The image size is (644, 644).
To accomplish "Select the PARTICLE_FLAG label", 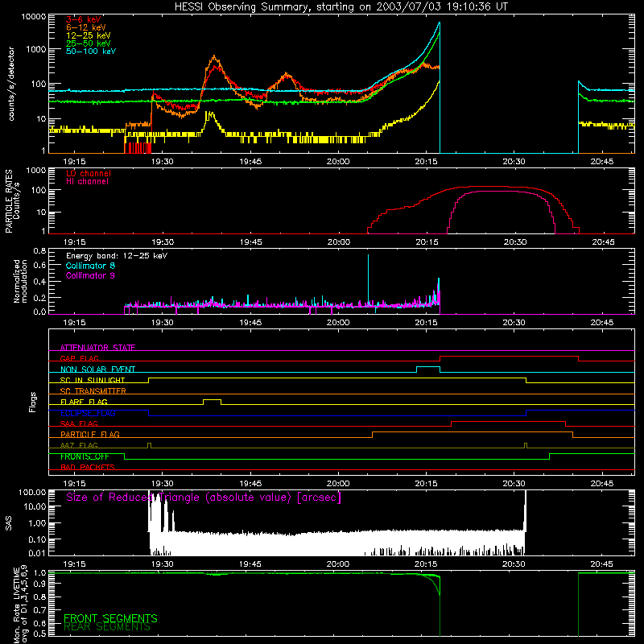I will click(x=90, y=434).
